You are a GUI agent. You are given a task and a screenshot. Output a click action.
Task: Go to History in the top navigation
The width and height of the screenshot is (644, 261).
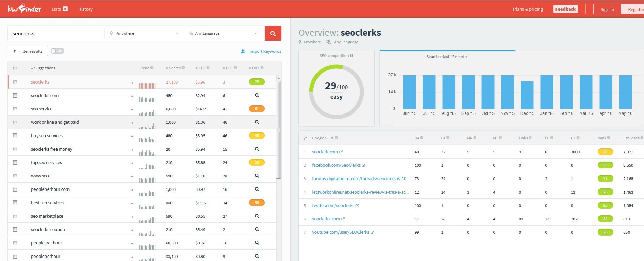pyautogui.click(x=85, y=9)
